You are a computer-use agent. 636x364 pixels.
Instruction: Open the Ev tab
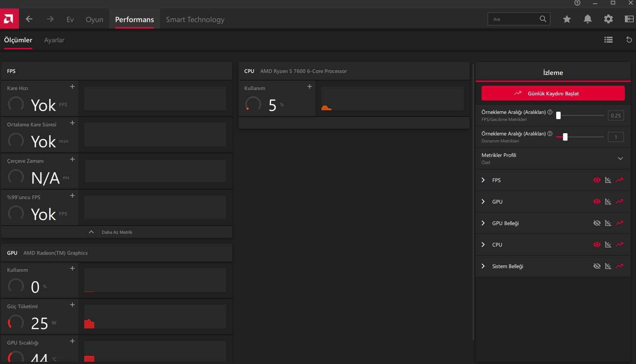click(x=70, y=19)
